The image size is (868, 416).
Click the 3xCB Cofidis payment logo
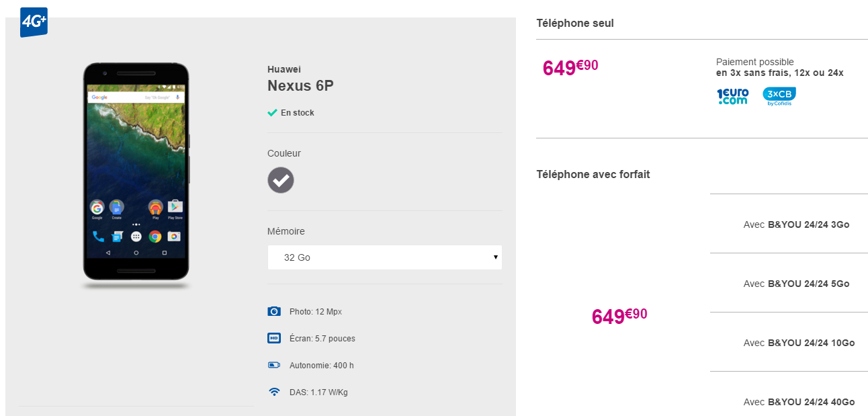[x=779, y=97]
